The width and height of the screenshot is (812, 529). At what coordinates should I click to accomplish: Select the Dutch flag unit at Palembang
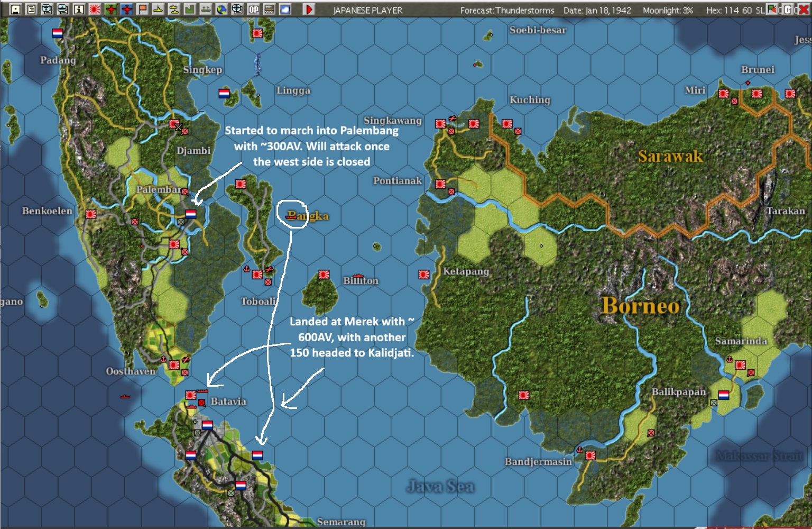click(191, 214)
